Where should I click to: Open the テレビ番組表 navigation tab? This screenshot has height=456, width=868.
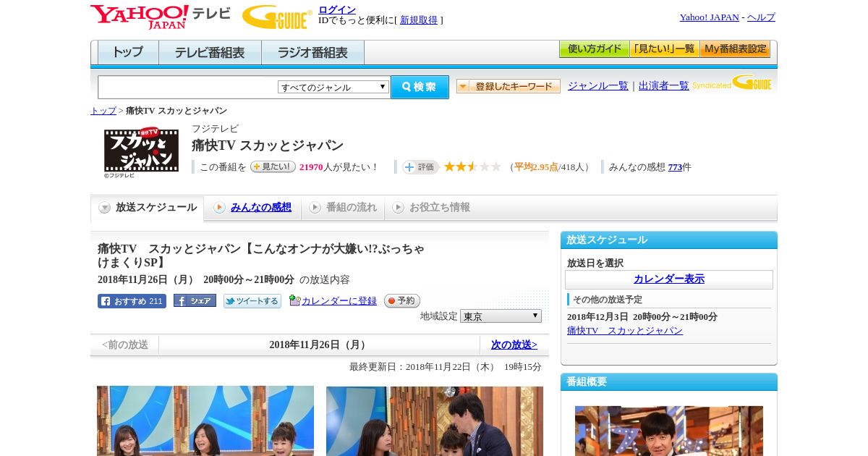click(210, 52)
